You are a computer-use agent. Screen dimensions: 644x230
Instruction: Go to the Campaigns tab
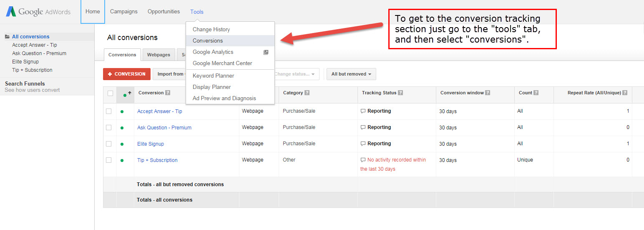click(x=124, y=12)
